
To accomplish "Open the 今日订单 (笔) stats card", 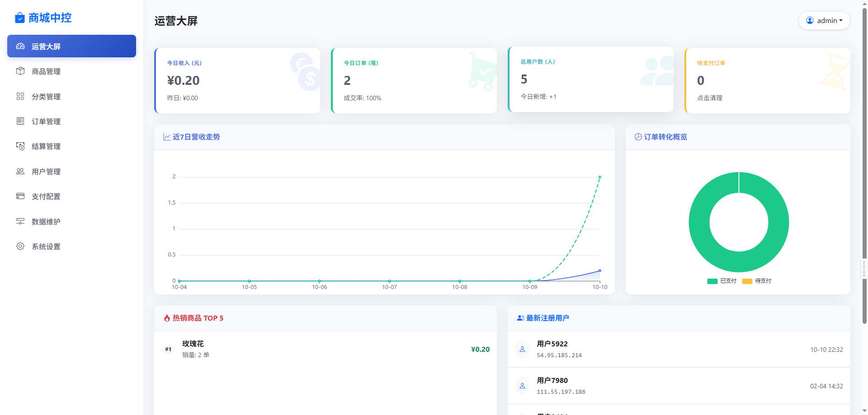I will click(414, 80).
